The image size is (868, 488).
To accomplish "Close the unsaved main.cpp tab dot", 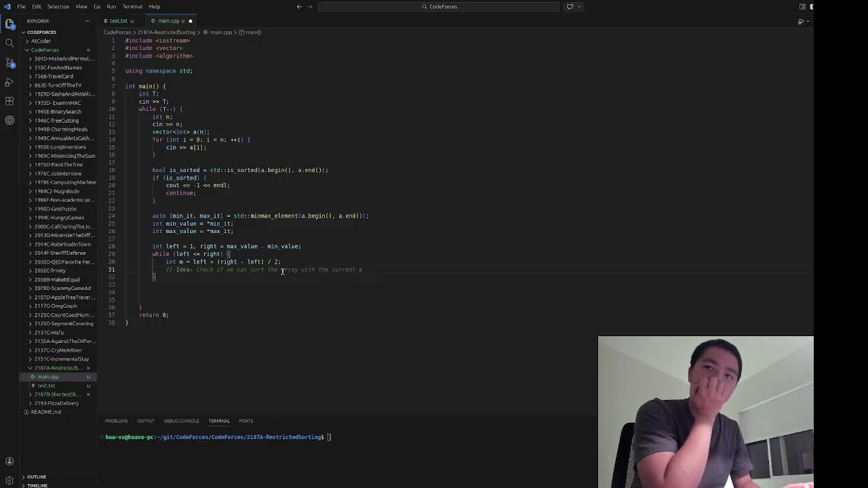I will (190, 21).
